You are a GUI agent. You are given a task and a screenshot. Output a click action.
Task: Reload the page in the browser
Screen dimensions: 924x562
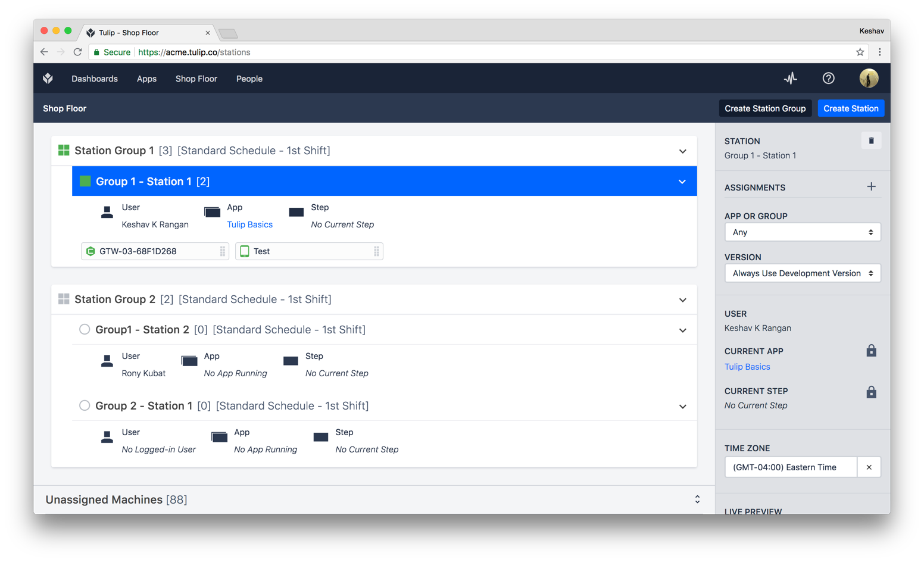click(77, 52)
